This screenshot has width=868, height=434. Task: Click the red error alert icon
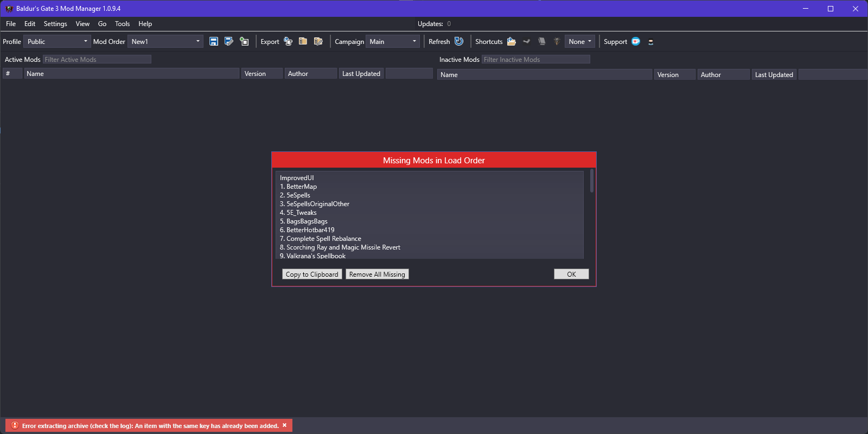[x=15, y=425]
